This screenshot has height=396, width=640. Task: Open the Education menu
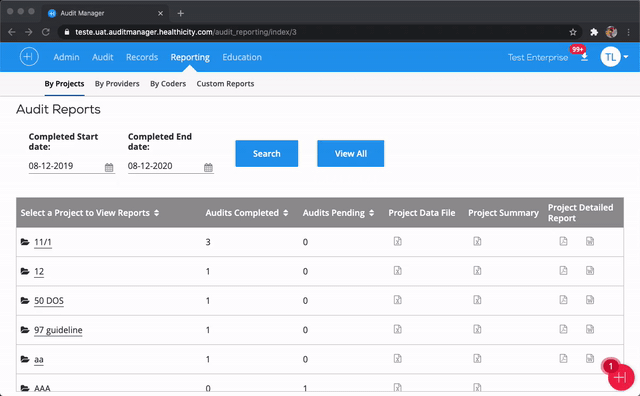tap(242, 57)
